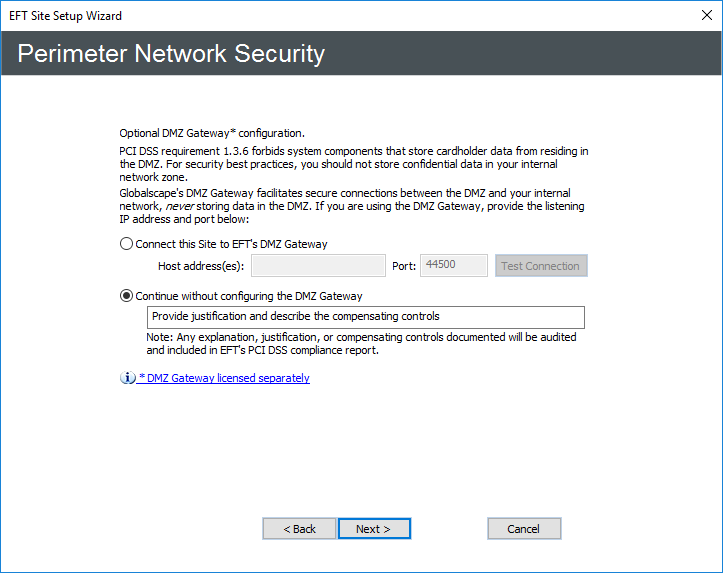Click the Perimeter Network Security heading
The height and width of the screenshot is (573, 723).
[171, 54]
